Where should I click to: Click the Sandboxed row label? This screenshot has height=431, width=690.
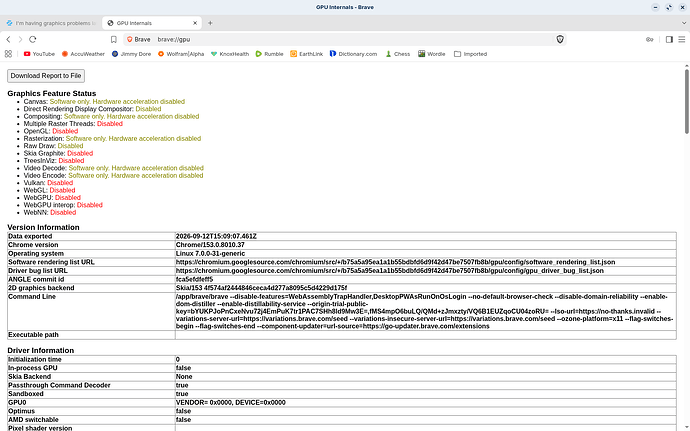point(26,394)
